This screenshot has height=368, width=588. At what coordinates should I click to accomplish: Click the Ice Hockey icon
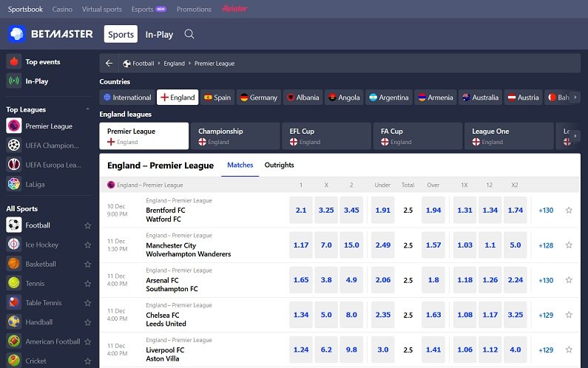click(14, 245)
